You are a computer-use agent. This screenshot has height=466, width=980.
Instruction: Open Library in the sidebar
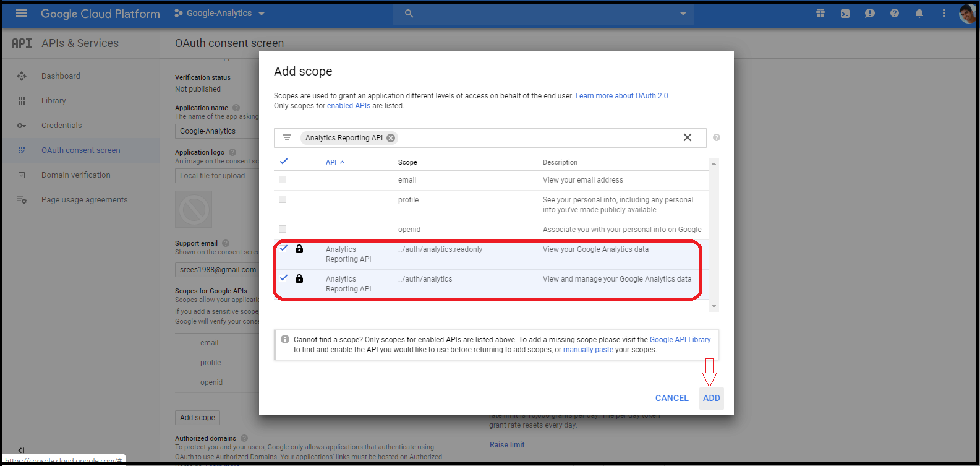pos(53,101)
